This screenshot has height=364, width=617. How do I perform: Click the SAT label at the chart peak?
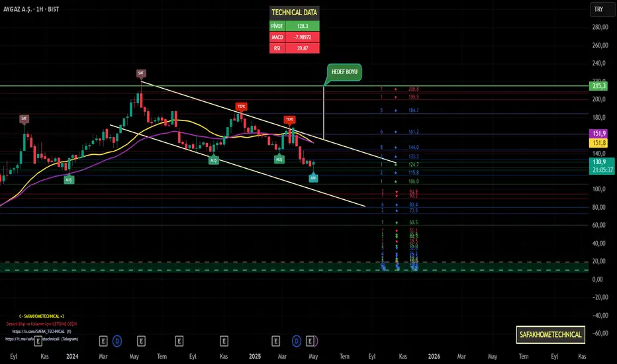tap(141, 73)
